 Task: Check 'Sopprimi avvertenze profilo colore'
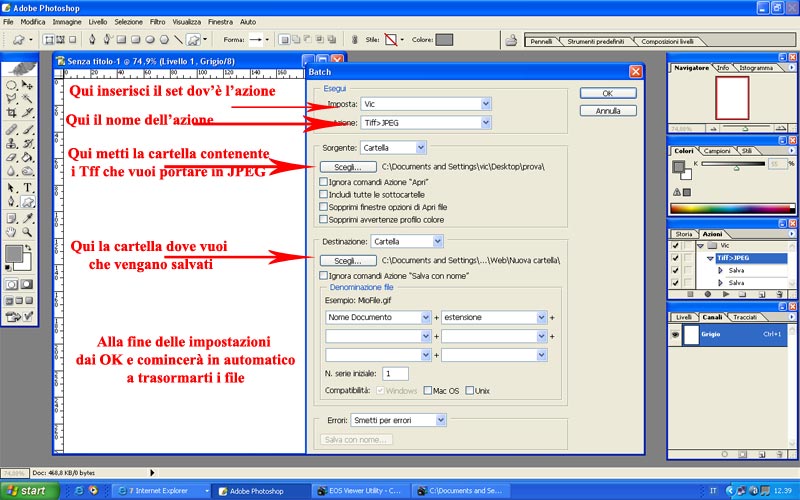pyautogui.click(x=323, y=219)
